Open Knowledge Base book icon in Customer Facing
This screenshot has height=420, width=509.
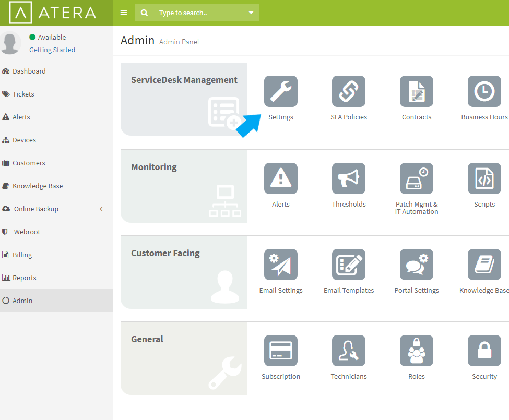[x=484, y=265]
